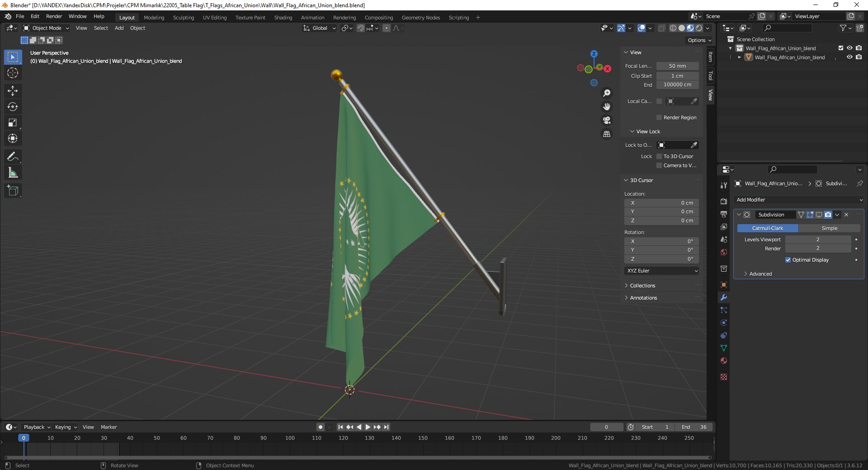Activate the Add Cube tool
868x470 pixels.
pos(13,191)
